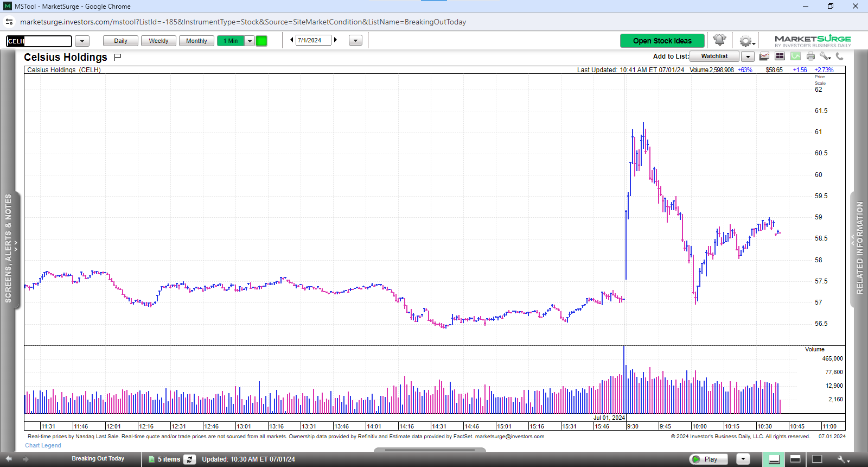Open the wrench tools menu in chart header
This screenshot has width=868, height=467.
point(825,56)
